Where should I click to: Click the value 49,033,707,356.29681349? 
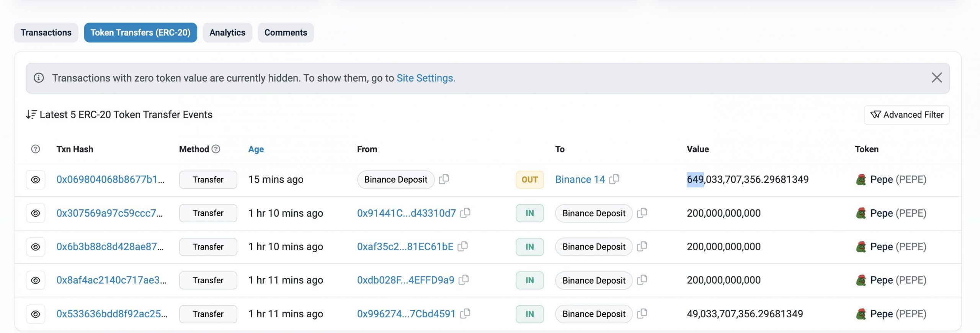(745, 314)
